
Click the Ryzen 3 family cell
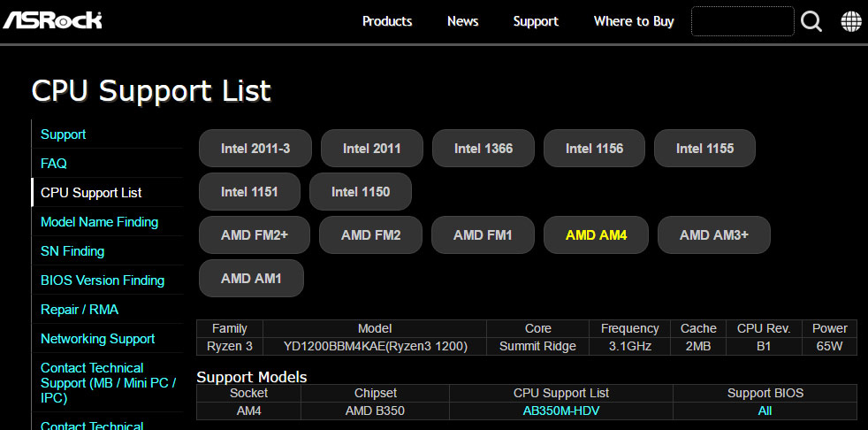230,346
